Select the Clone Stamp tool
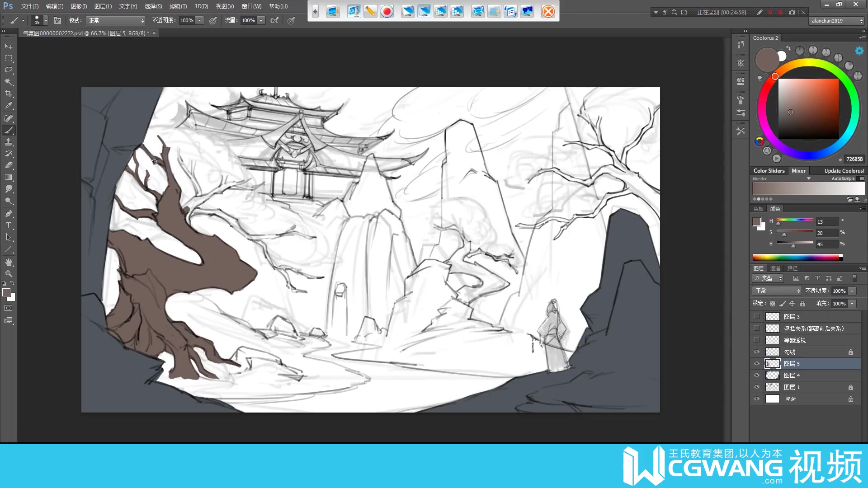Screen dimensions: 868x488 [9, 142]
